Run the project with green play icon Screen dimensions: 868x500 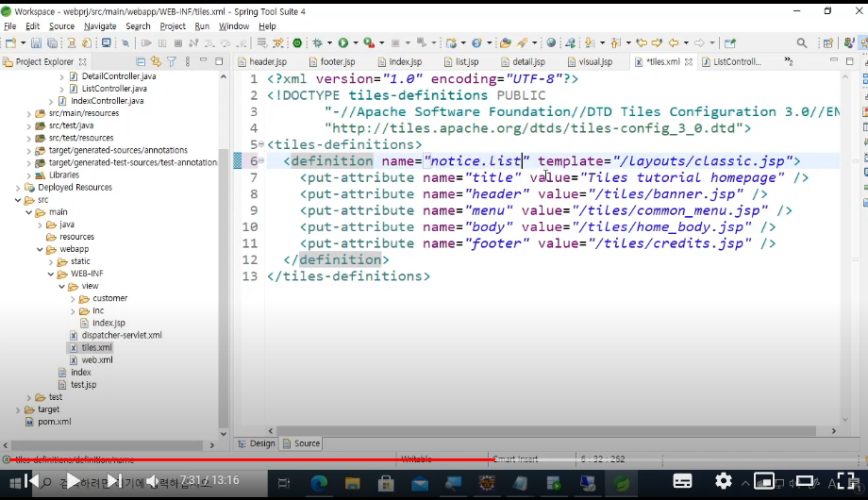coord(343,43)
